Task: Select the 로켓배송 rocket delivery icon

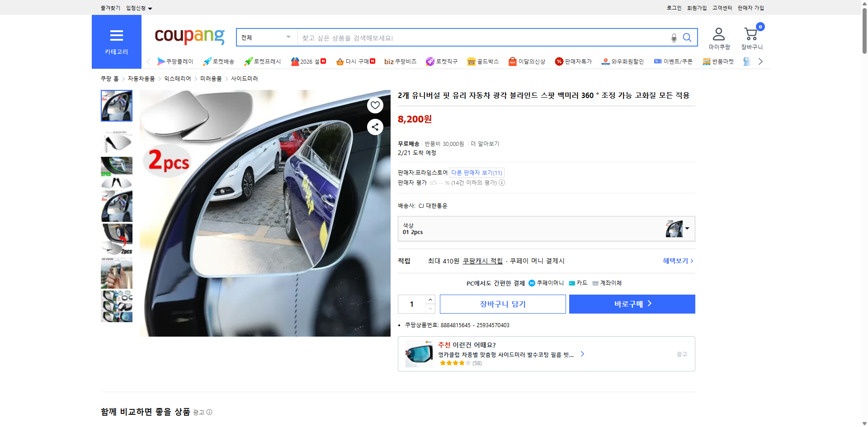Action: (207, 61)
